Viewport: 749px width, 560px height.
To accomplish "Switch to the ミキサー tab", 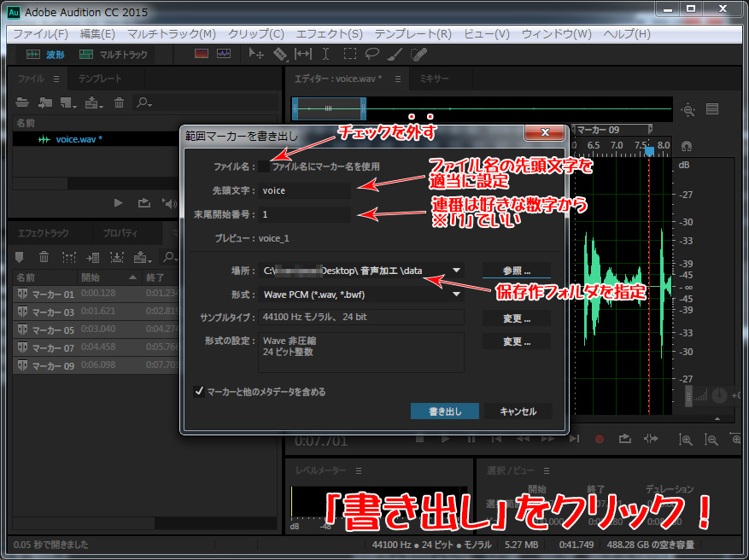I will coord(434,79).
